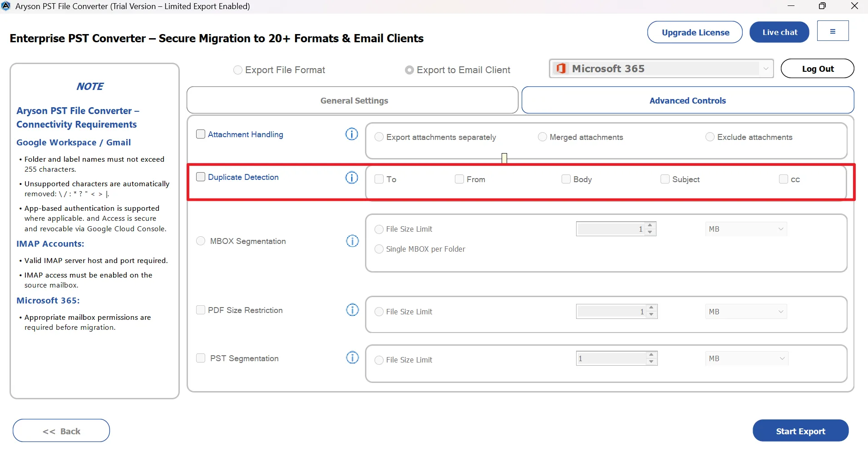
Task: Focus the MBOX file size limit field
Action: pyautogui.click(x=611, y=229)
